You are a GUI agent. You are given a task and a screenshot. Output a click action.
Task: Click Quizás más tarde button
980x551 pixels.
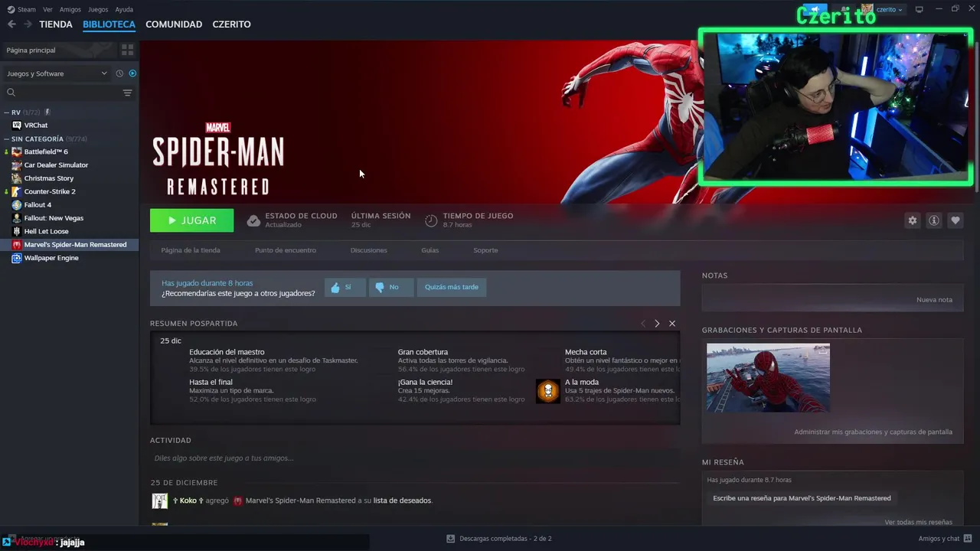coord(452,287)
